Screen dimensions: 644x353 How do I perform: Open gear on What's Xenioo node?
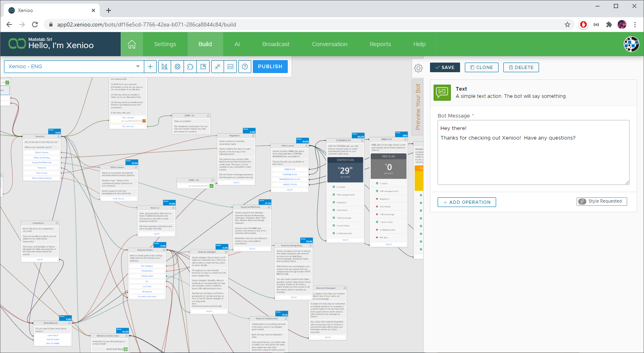(x=135, y=167)
